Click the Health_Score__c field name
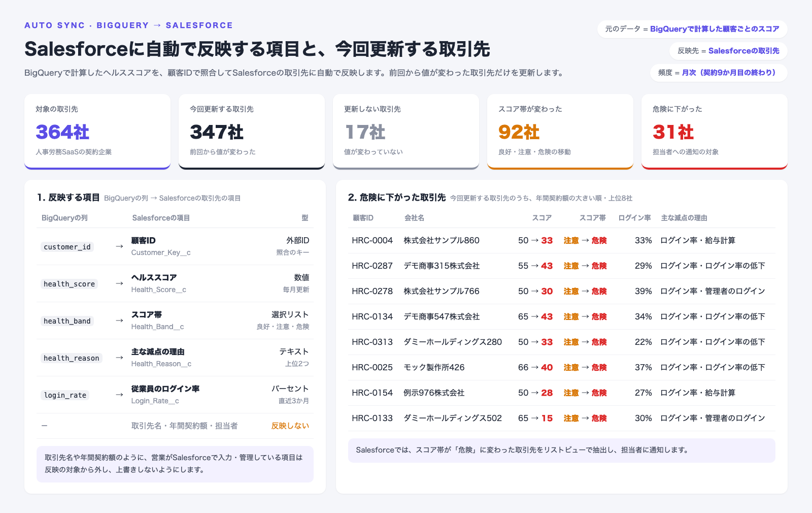 (x=159, y=290)
